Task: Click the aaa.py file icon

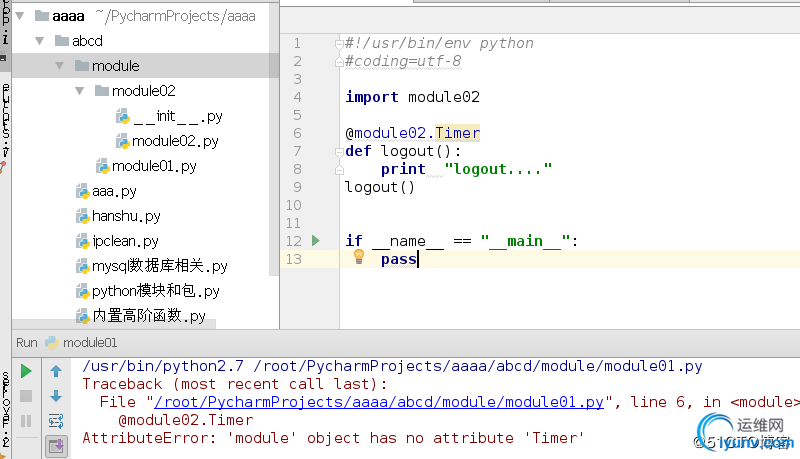Action: 83,191
